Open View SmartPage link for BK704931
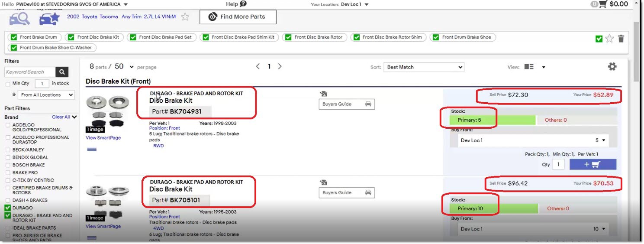Image resolution: width=644 pixels, height=244 pixels. 103,138
